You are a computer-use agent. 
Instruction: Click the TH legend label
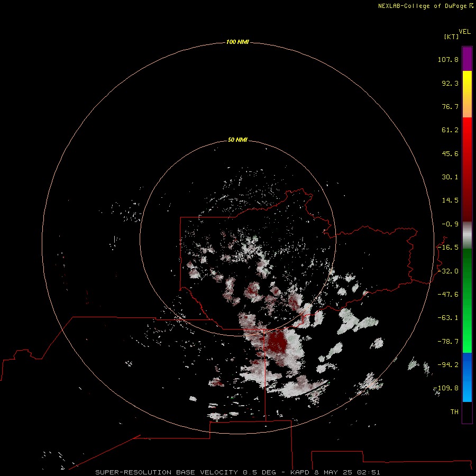click(x=454, y=412)
